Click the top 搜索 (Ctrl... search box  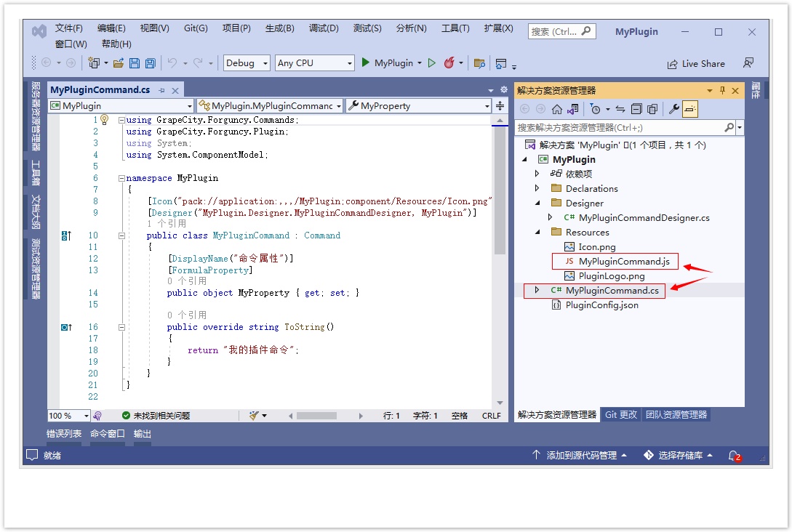pos(561,31)
